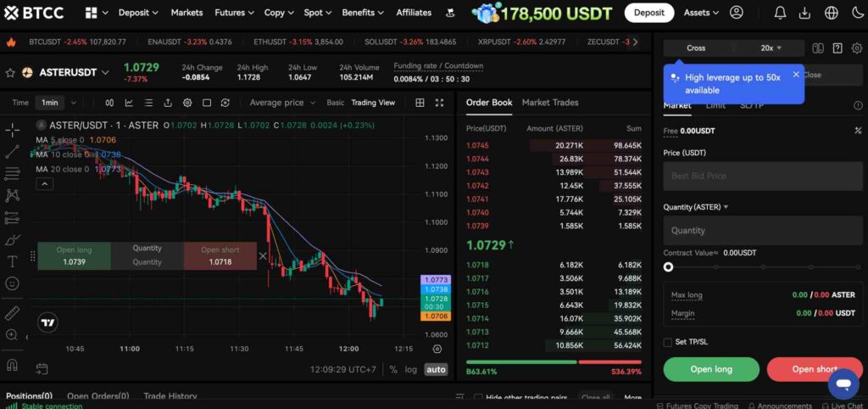Open chart settings gear in toolbar

pyautogui.click(x=187, y=103)
